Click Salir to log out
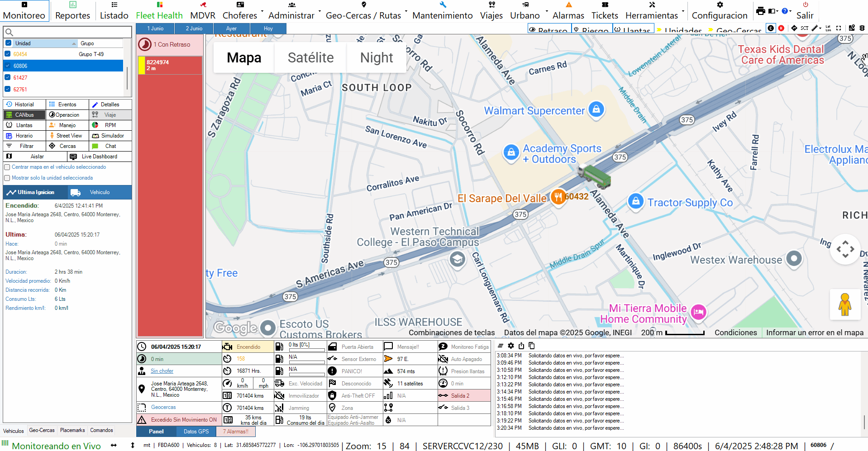 coord(805,11)
